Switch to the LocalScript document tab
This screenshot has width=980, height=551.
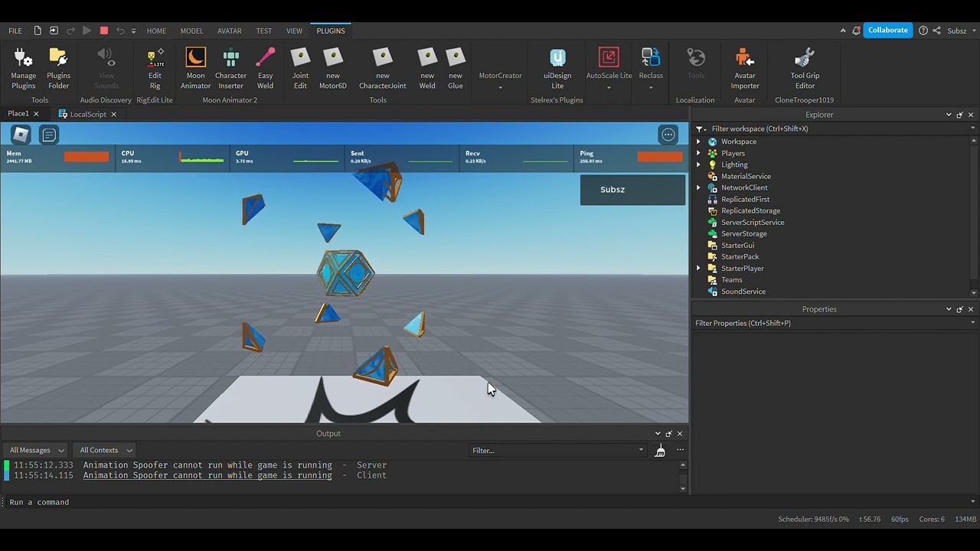pyautogui.click(x=87, y=114)
